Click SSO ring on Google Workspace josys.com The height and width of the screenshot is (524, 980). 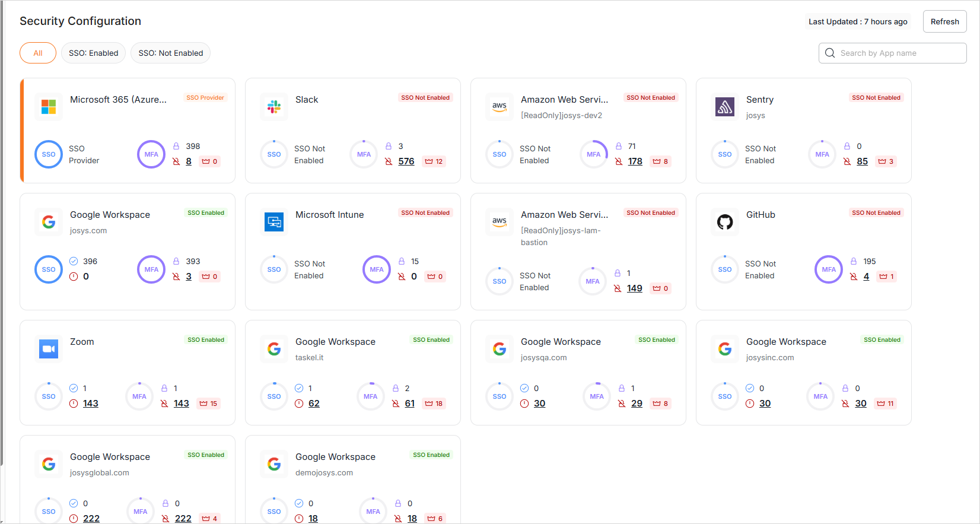coord(49,269)
